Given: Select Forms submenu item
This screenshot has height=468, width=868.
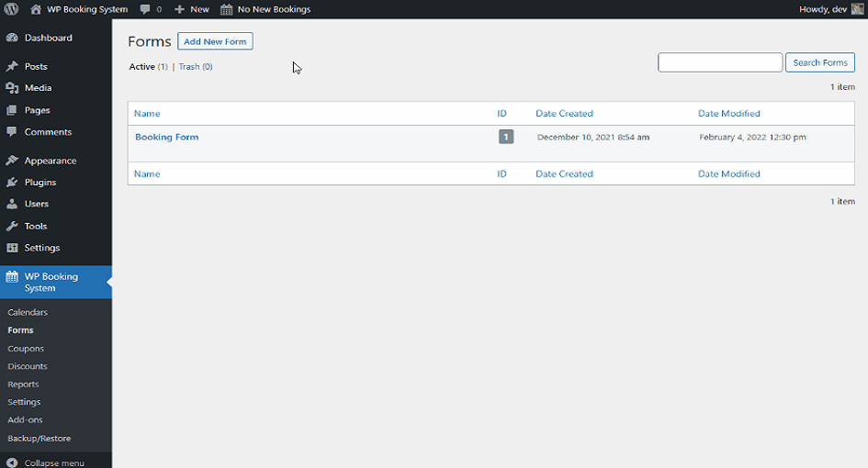Looking at the screenshot, I should click(x=20, y=330).
